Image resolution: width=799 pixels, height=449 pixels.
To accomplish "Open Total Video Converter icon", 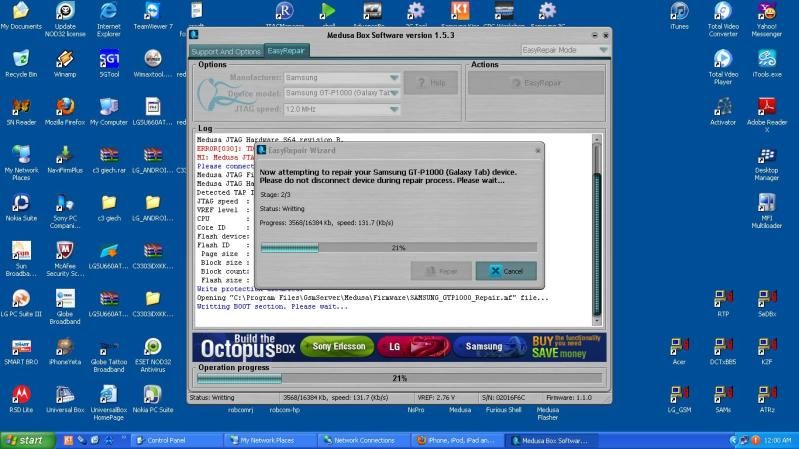I will point(723,19).
